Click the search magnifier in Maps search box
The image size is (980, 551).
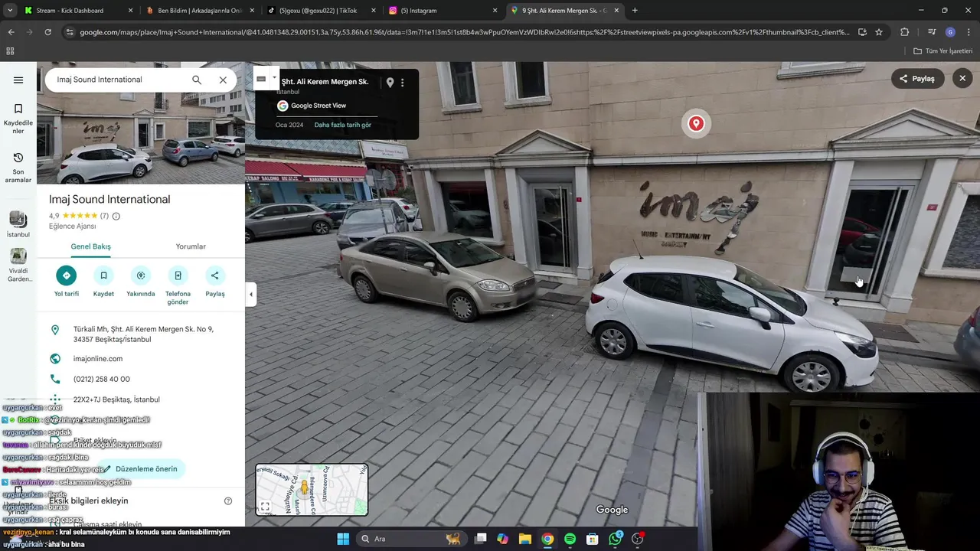point(197,80)
